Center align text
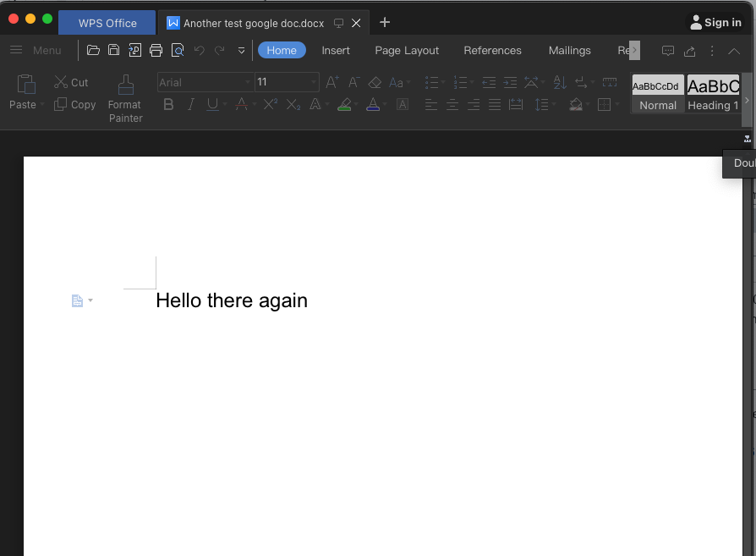 pyautogui.click(x=452, y=104)
